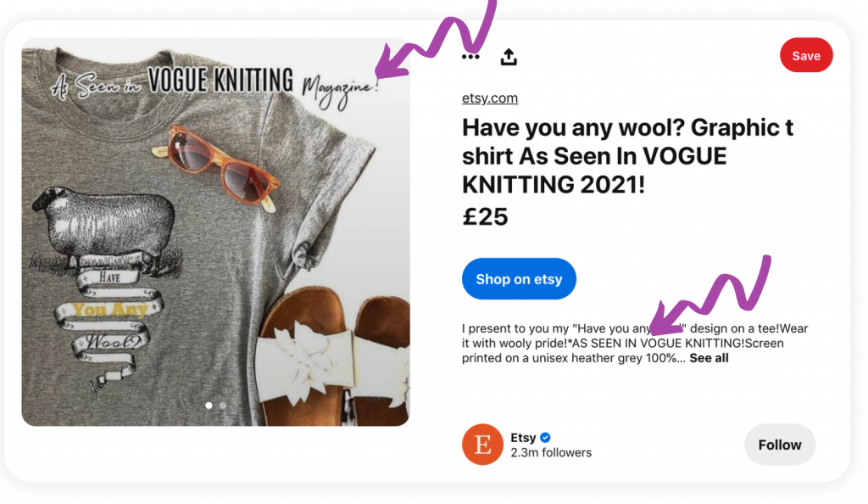This screenshot has width=868, height=504.
Task: Click the 2.3m followers count
Action: pyautogui.click(x=551, y=452)
